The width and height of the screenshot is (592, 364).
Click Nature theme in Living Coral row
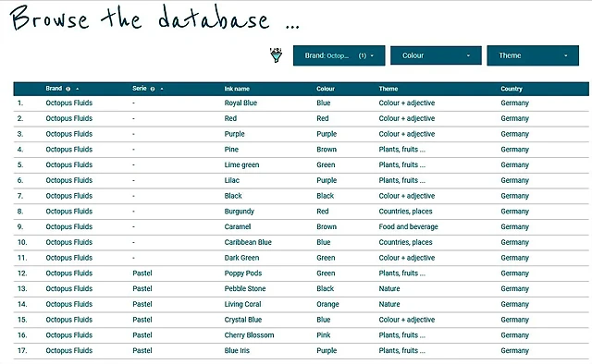[x=389, y=304]
